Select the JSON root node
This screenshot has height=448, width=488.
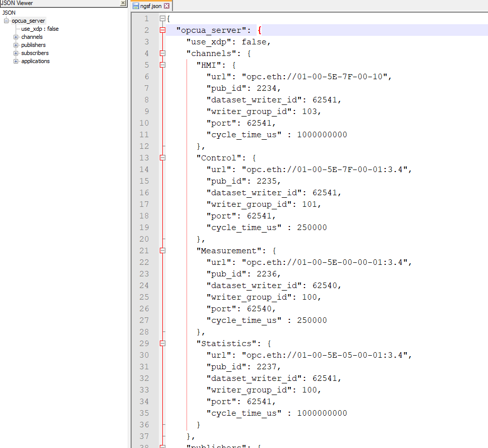(x=9, y=13)
